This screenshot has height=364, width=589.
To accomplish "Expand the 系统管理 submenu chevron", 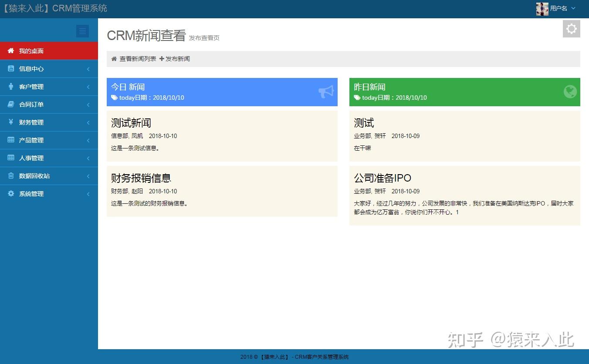I will (x=88, y=194).
